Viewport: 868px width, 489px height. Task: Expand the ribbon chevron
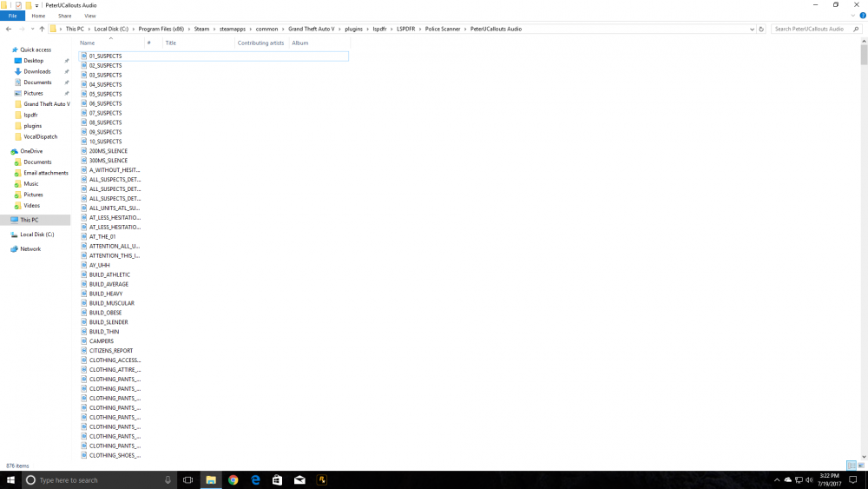pyautogui.click(x=853, y=16)
